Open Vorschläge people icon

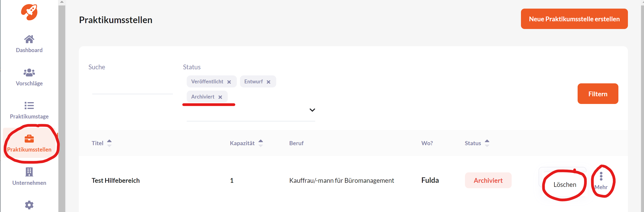(29, 72)
